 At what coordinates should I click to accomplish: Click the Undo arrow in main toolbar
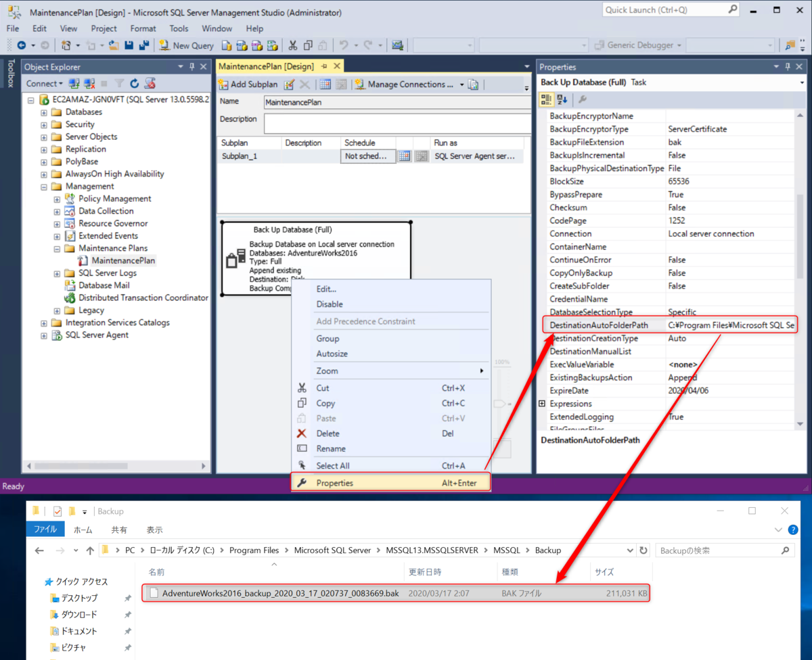344,45
